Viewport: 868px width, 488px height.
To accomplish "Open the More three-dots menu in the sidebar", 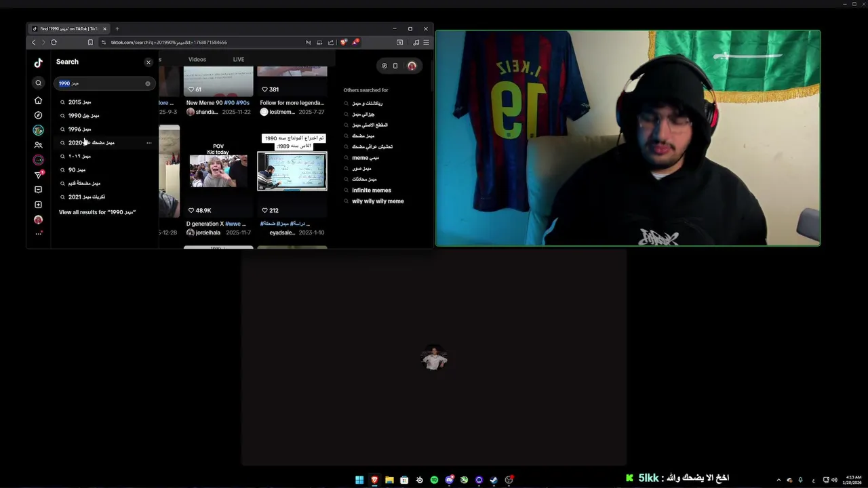I will click(38, 233).
